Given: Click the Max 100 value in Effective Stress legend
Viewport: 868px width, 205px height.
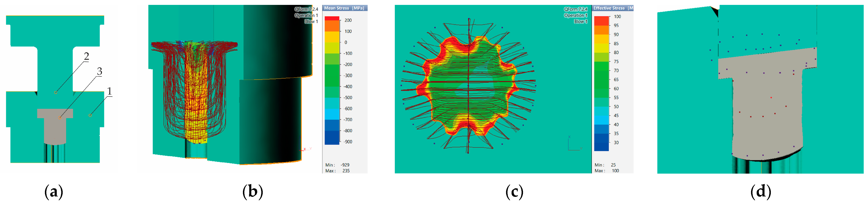Looking at the screenshot, I should click(615, 171).
